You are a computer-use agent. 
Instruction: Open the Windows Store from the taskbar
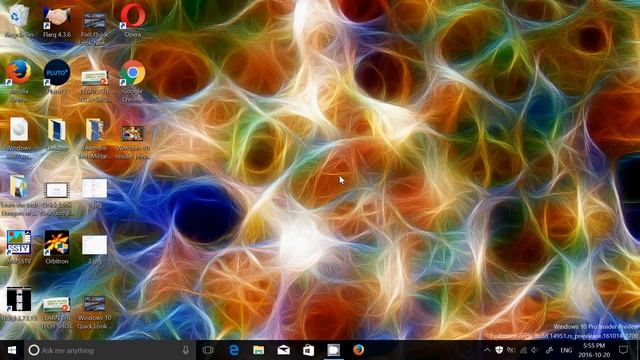coord(308,350)
